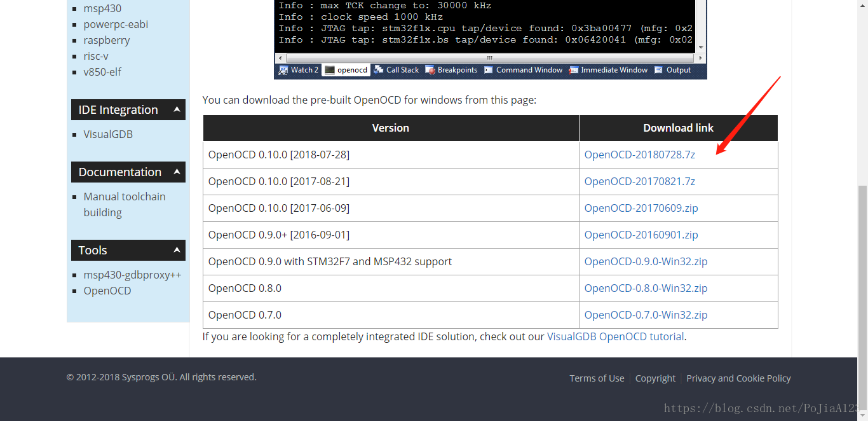Open the raspberry toolchain link
The width and height of the screenshot is (868, 421).
click(107, 40)
